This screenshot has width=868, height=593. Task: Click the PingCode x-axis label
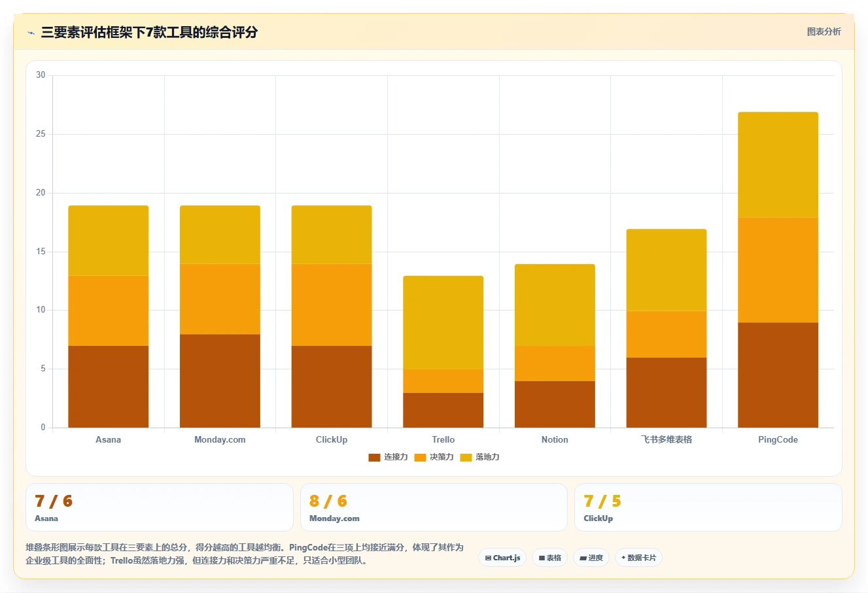tap(778, 439)
